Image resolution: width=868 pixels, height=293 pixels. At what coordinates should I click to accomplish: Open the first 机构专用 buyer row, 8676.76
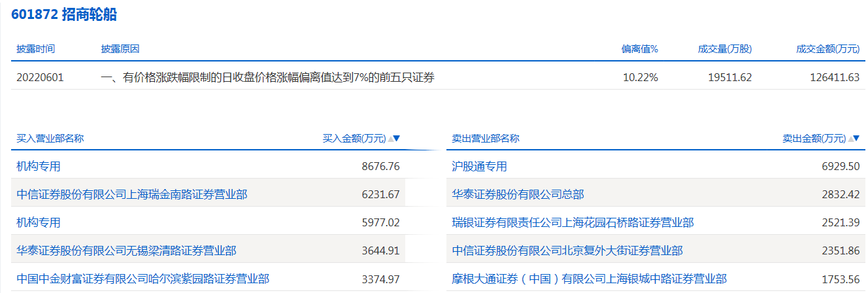click(x=39, y=167)
